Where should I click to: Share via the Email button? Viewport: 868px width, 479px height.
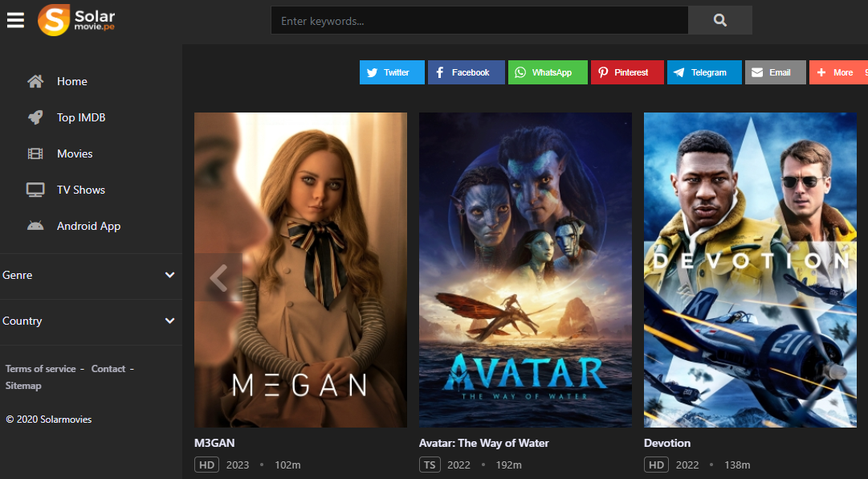776,72
